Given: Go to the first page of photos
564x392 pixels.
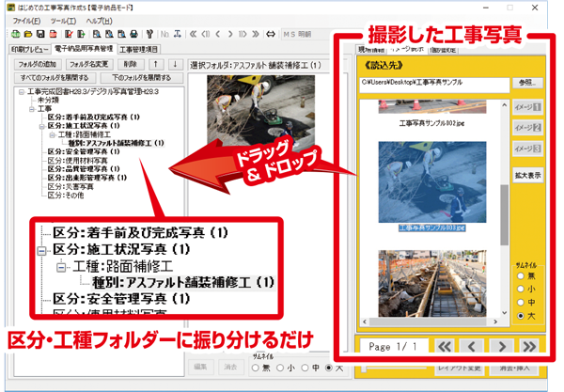Looking at the screenshot, I should (x=446, y=348).
